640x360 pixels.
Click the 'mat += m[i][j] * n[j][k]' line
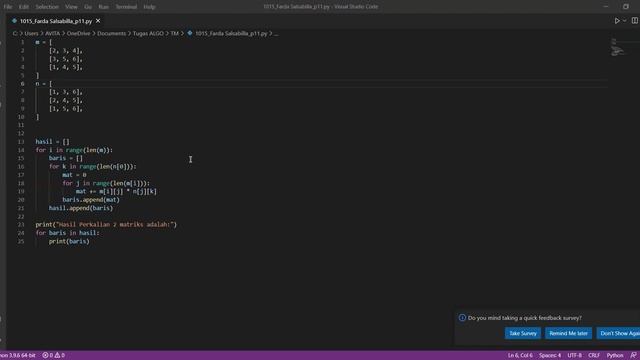pyautogui.click(x=116, y=191)
